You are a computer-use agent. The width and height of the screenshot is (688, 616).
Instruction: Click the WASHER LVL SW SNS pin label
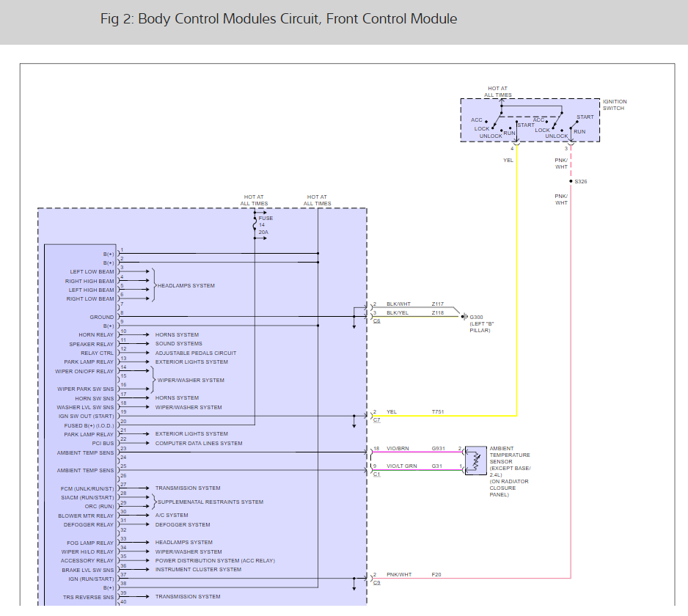click(85, 408)
